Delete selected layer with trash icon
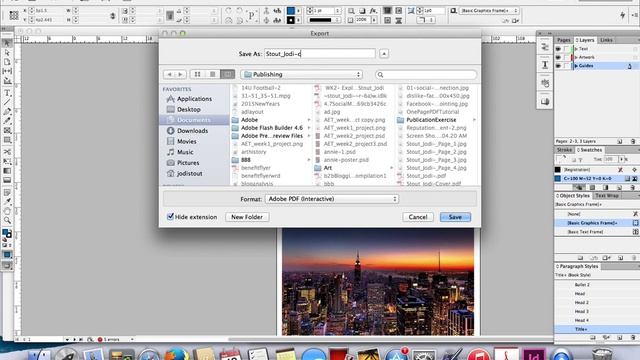 [633, 141]
